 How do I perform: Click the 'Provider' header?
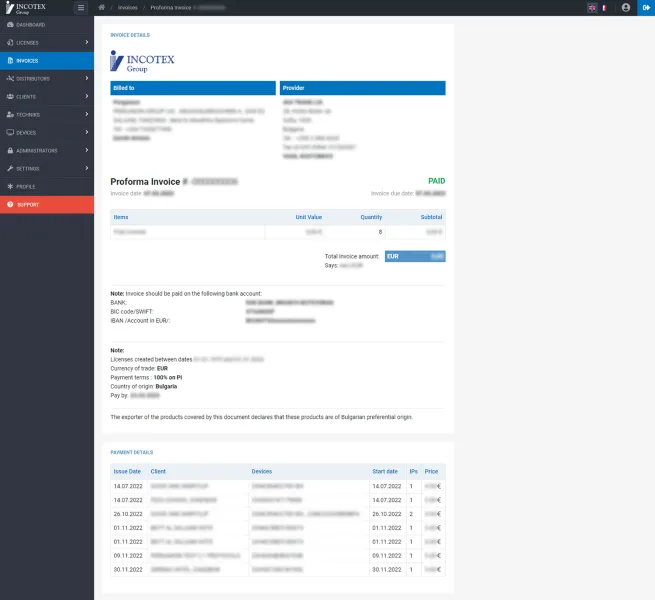tap(363, 88)
